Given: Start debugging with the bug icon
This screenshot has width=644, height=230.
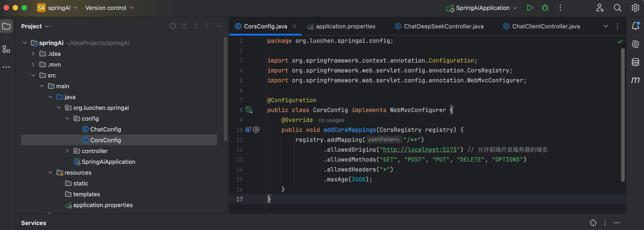Looking at the screenshot, I should click(545, 8).
